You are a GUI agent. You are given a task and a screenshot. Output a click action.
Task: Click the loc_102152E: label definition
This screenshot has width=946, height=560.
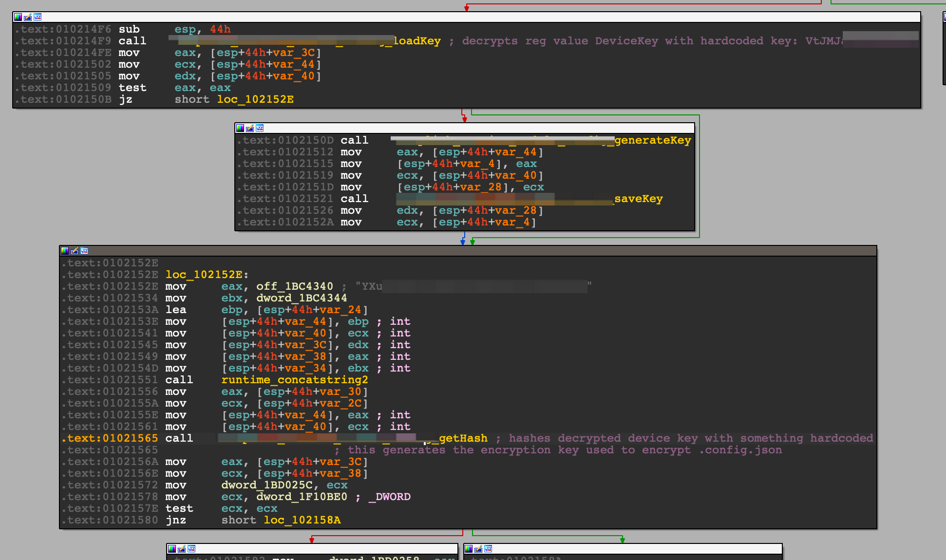click(207, 275)
